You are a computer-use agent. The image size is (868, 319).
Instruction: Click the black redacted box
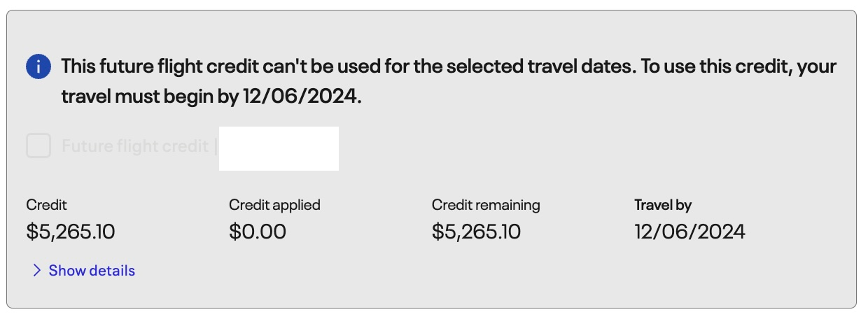(279, 148)
